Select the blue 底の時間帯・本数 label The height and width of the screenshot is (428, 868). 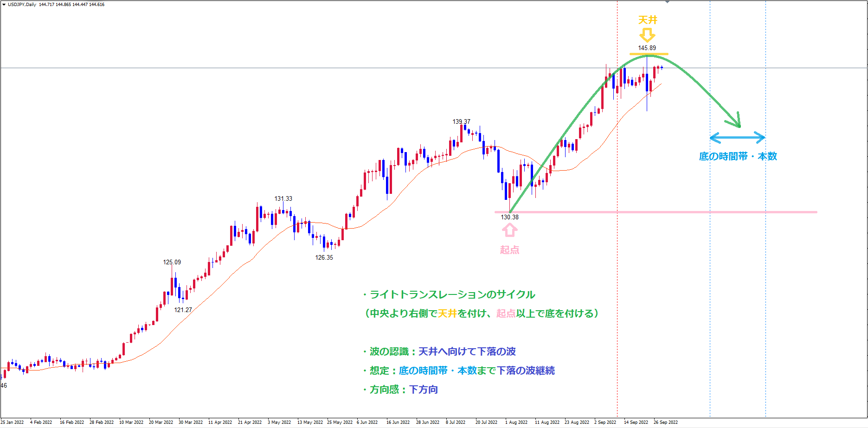738,156
